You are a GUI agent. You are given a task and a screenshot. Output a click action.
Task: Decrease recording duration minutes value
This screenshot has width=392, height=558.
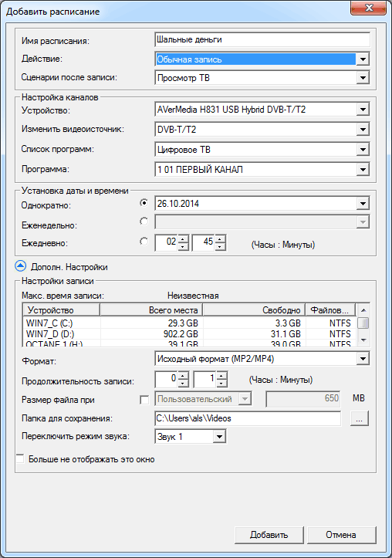pyautogui.click(x=221, y=384)
